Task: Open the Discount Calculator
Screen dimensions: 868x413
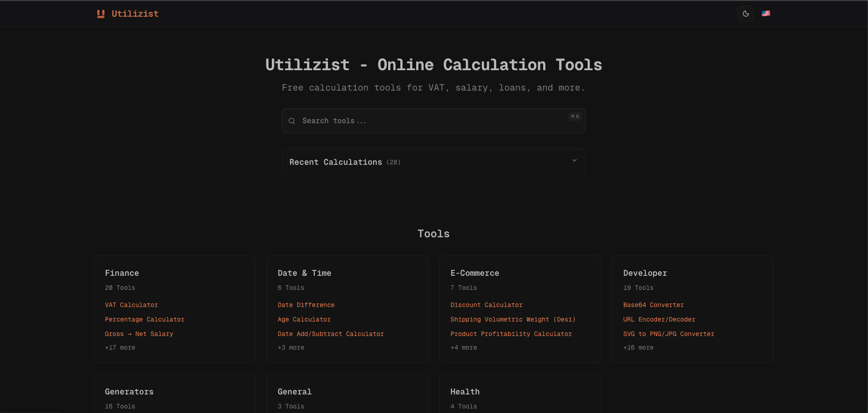Action: coord(486,305)
